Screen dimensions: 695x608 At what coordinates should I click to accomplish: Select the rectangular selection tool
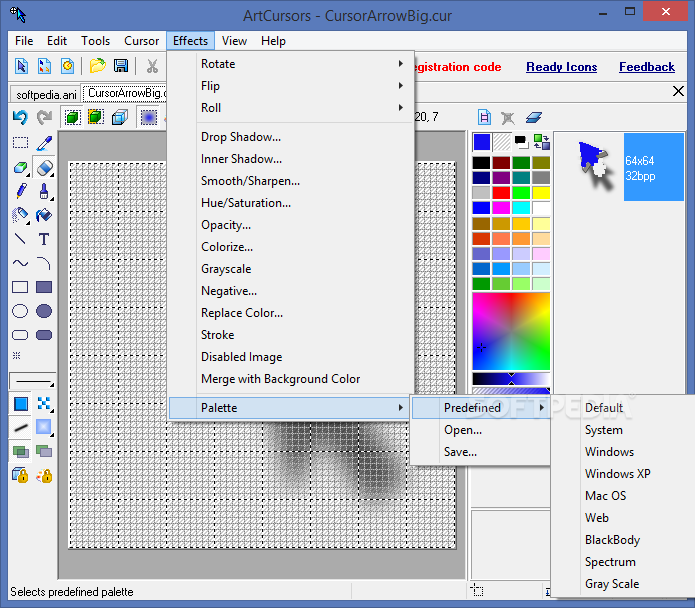pos(20,143)
